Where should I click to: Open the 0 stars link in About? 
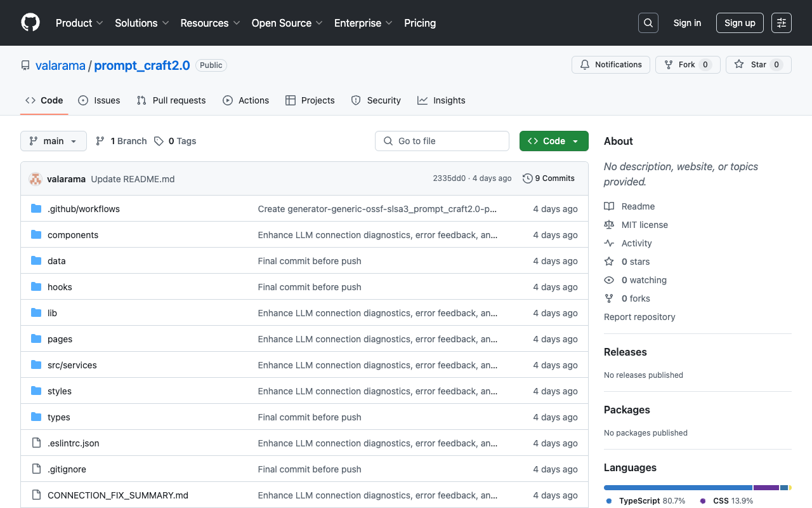pyautogui.click(x=627, y=262)
